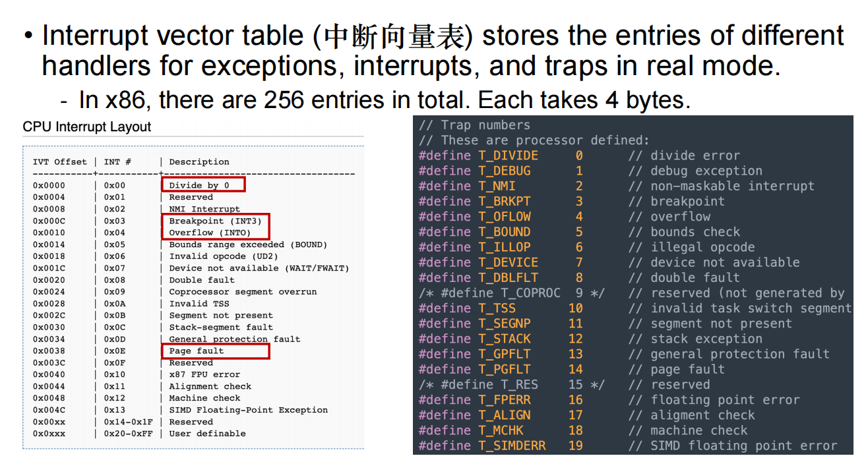This screenshot has width=868, height=460.
Task: Click the "In x86, there are 256 entries" sub-bullet
Action: 384,100
